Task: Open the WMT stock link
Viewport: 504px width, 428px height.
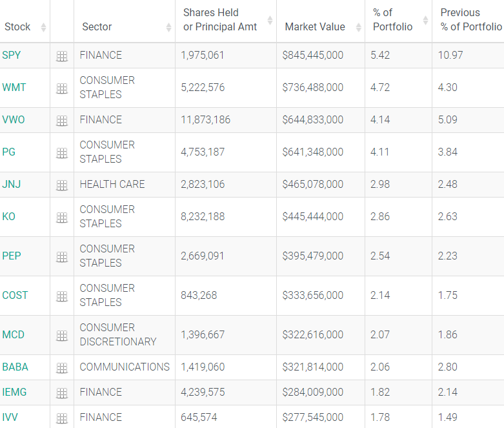Action: point(14,87)
